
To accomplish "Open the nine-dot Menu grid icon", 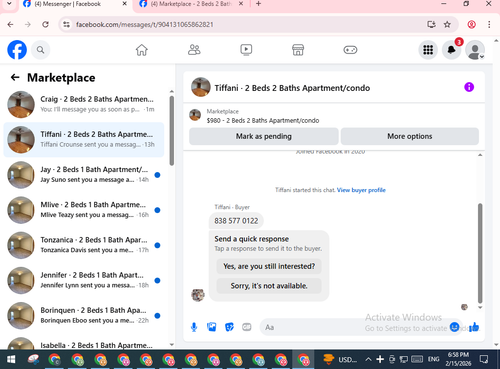I will pyautogui.click(x=428, y=50).
